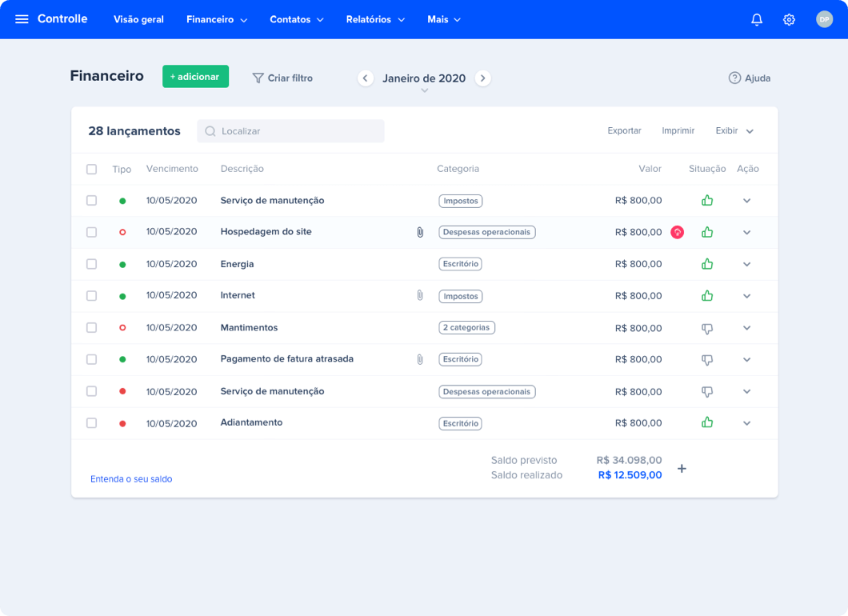Open the hamburger navigation menu
This screenshot has width=848, height=616.
[22, 18]
